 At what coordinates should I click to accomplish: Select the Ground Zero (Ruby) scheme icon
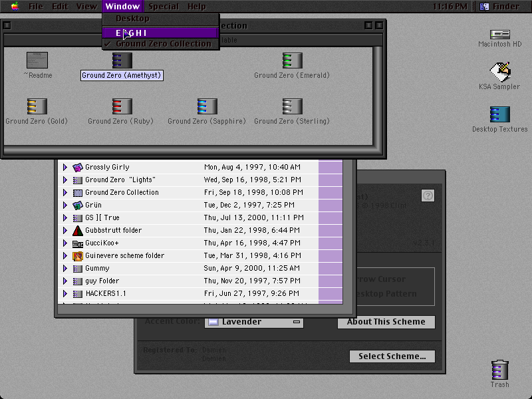[122, 106]
